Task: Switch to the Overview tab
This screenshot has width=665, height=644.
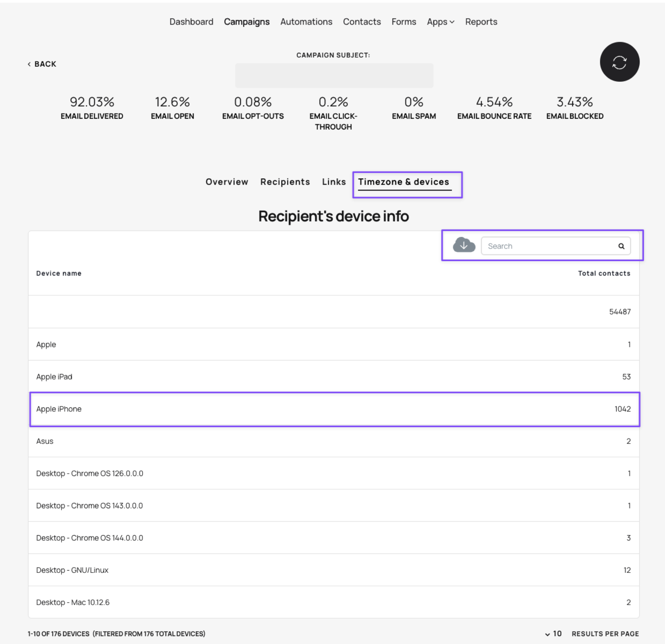Action: coord(227,182)
